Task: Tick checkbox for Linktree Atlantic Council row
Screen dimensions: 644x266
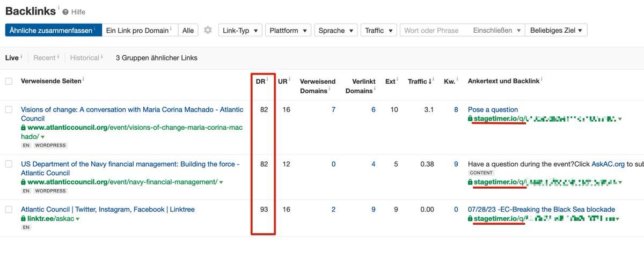Action: coord(9,209)
